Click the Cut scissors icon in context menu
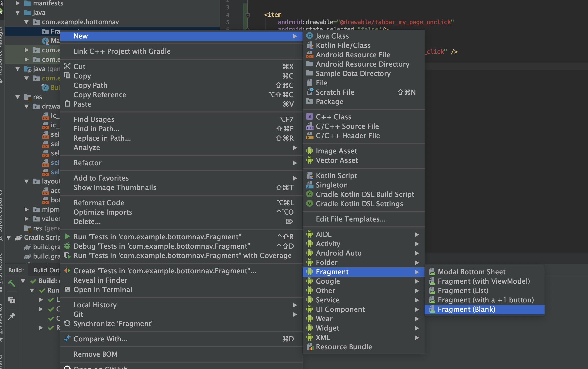588x369 pixels. (x=67, y=66)
